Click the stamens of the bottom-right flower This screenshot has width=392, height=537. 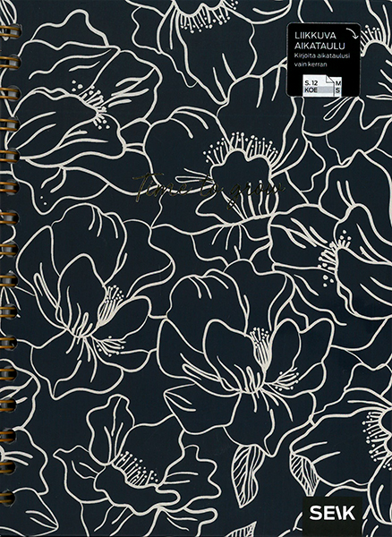pyautogui.click(x=376, y=433)
